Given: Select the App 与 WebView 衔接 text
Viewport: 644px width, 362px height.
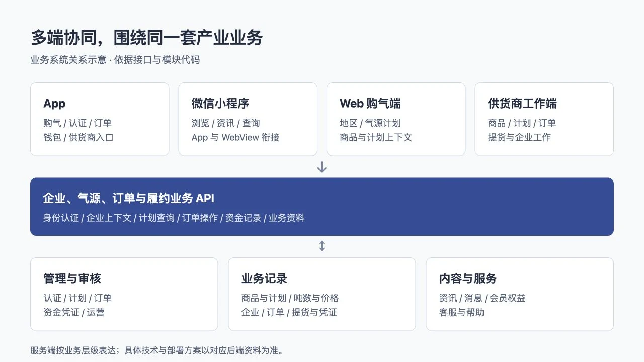Looking at the screenshot, I should pos(235,137).
